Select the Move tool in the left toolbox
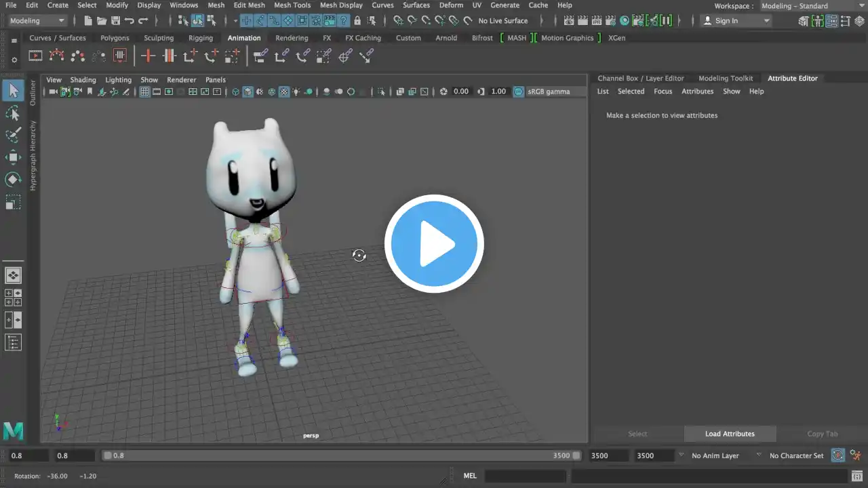868x488 pixels. click(x=13, y=157)
